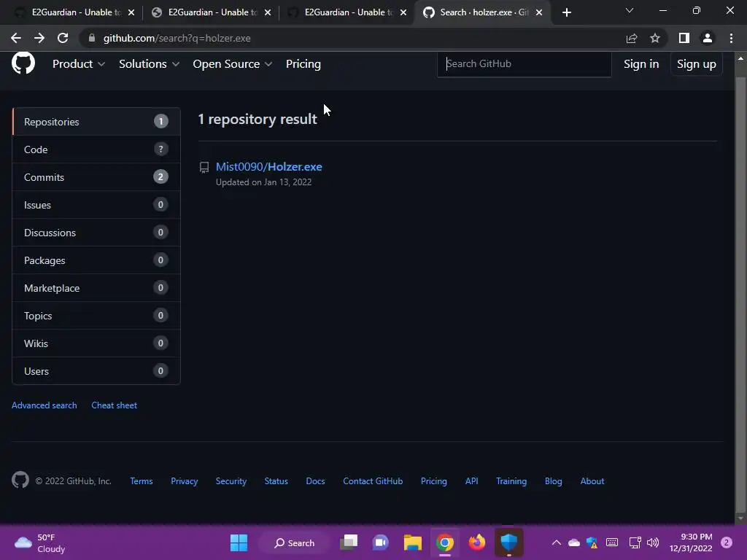The height and width of the screenshot is (560, 747).
Task: Select Repositories filter in sidebar
Action: click(x=96, y=122)
